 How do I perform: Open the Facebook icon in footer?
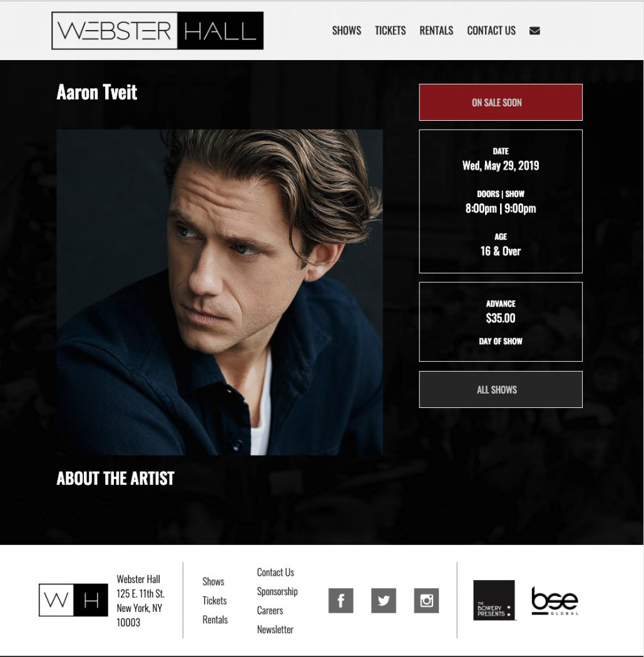[340, 601]
